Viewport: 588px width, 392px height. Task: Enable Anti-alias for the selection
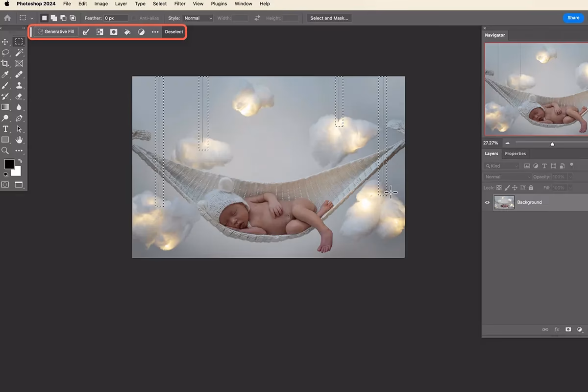(135, 18)
